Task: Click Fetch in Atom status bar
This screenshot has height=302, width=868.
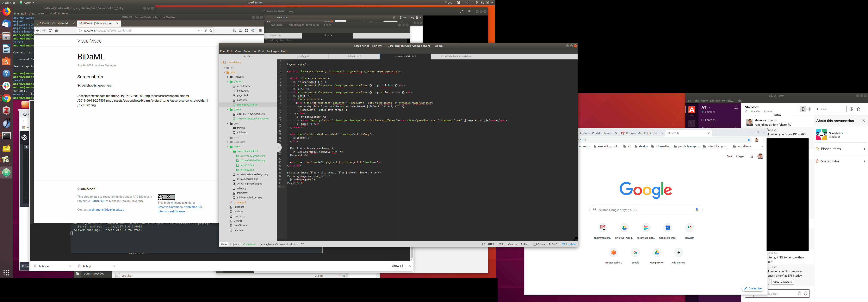Action: [x=525, y=245]
